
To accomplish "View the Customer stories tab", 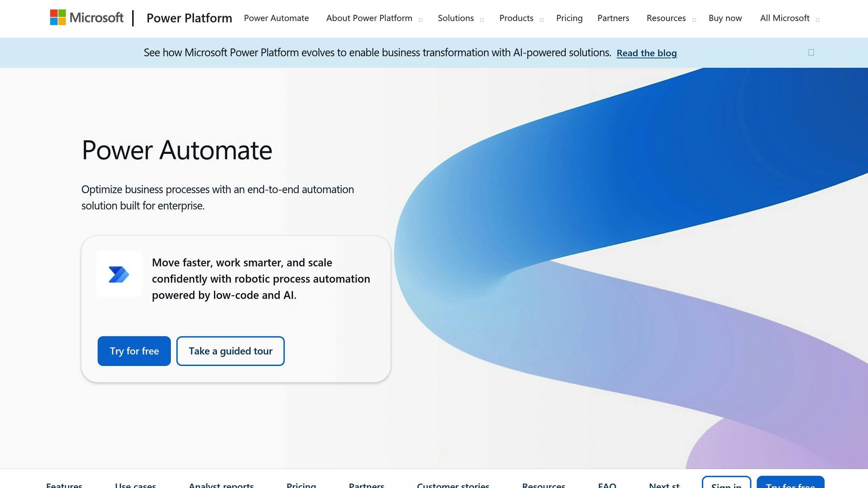I will (x=453, y=485).
